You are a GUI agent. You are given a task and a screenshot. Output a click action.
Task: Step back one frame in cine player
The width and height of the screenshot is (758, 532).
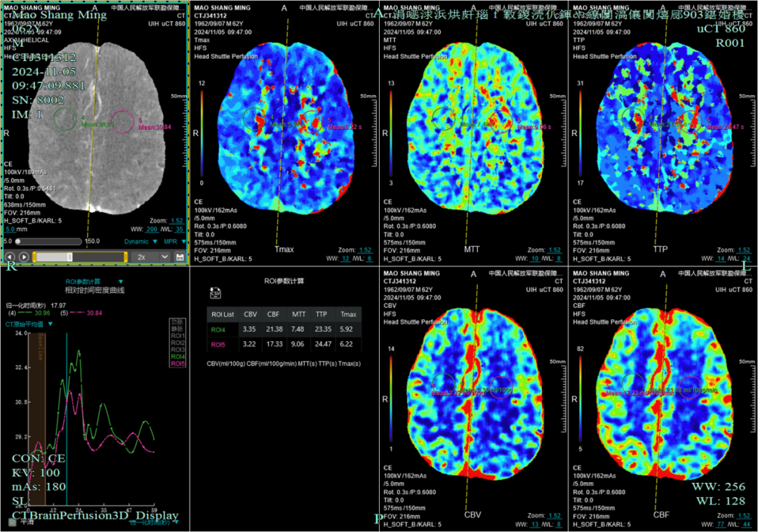point(10,257)
